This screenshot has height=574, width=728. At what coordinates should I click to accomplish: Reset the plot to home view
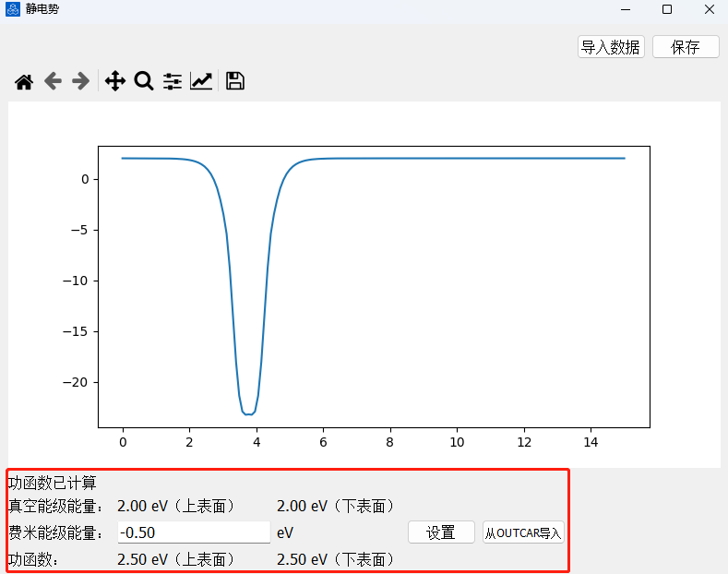[24, 82]
